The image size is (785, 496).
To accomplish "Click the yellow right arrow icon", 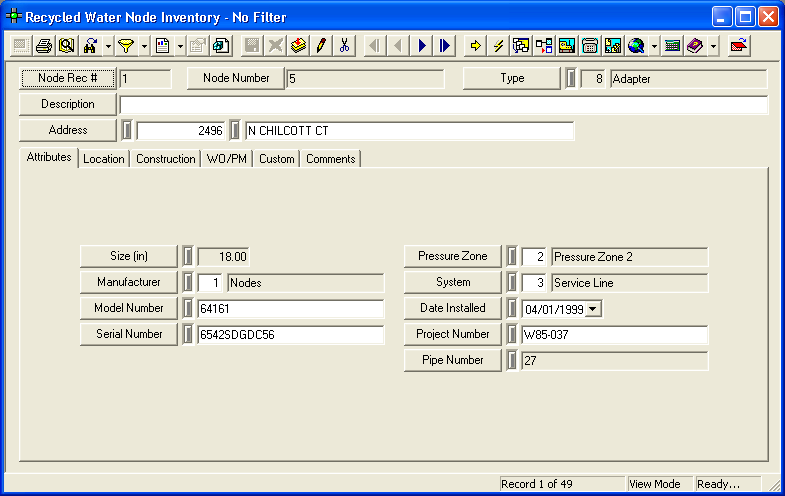I will (x=475, y=46).
